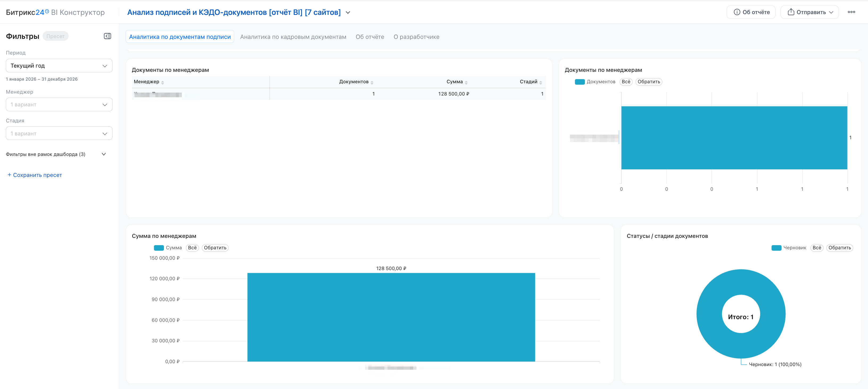Sort table by Стадий column arrows

(x=540, y=82)
